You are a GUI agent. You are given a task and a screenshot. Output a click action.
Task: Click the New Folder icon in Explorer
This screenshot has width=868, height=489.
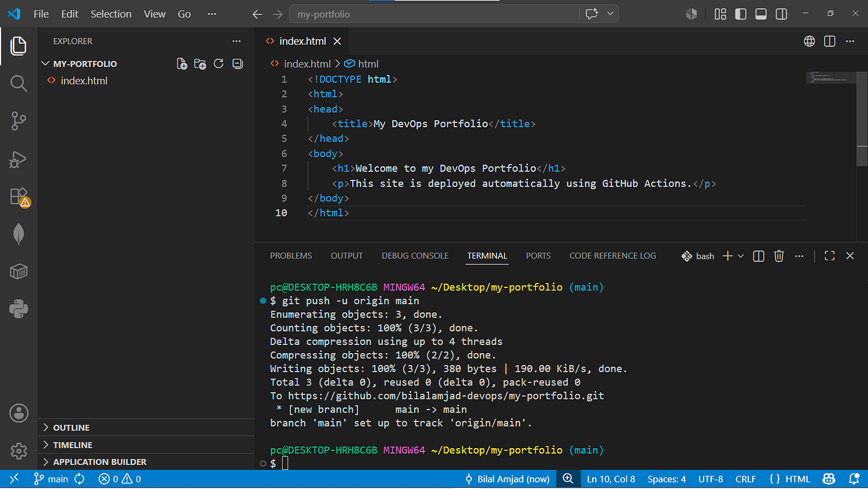(200, 63)
